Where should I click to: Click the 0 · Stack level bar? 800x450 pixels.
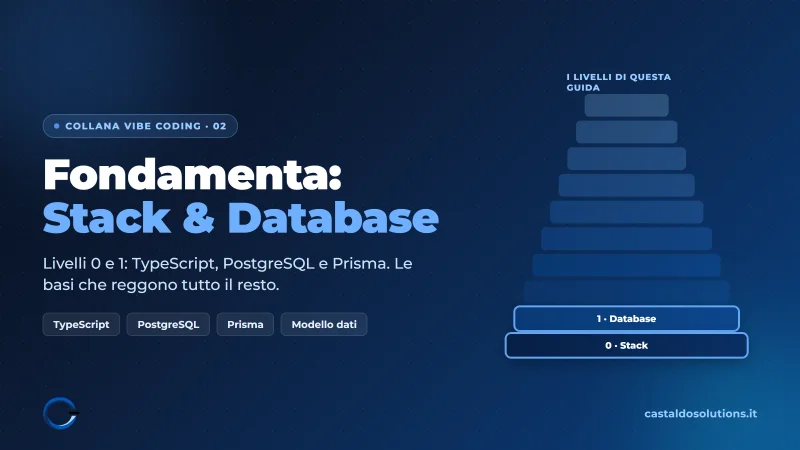[626, 345]
